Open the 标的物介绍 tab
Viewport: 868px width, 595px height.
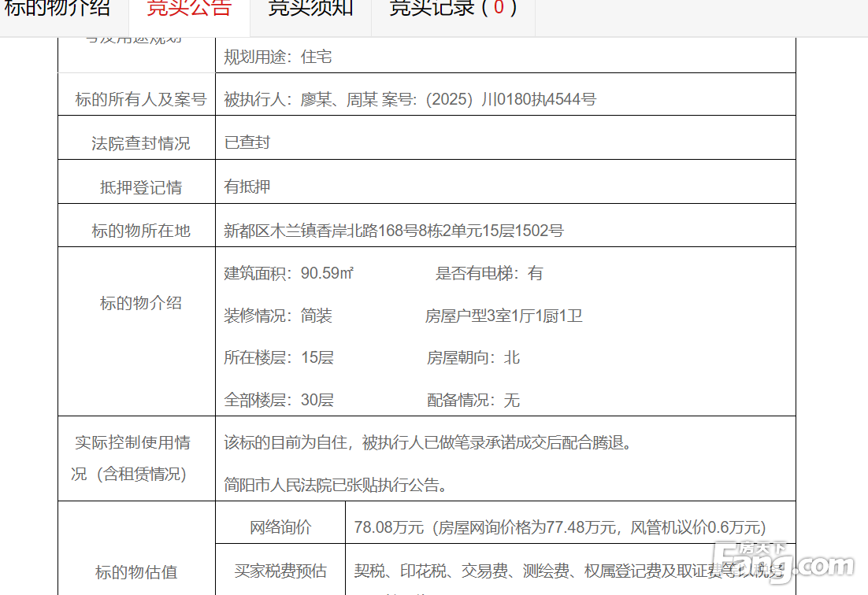(57, 9)
